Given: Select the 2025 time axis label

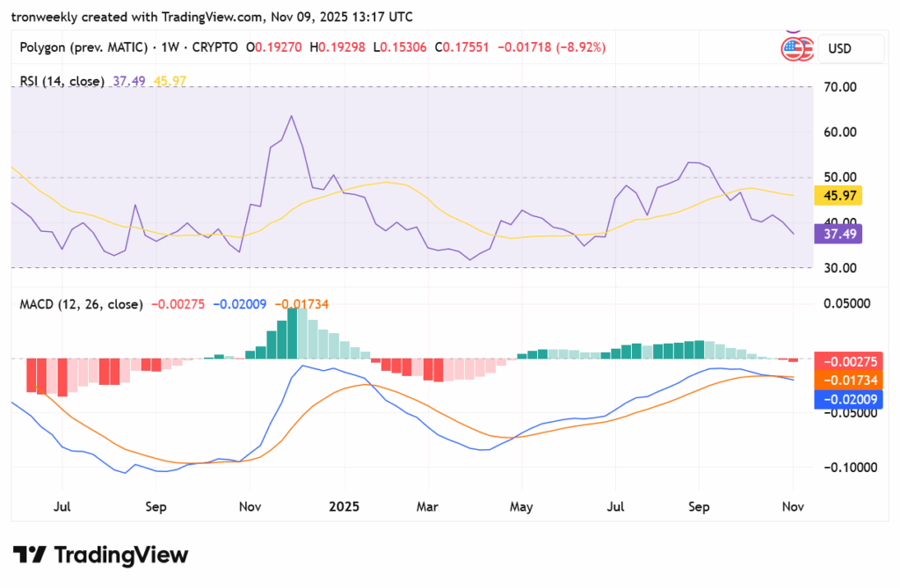Looking at the screenshot, I should 343,507.
